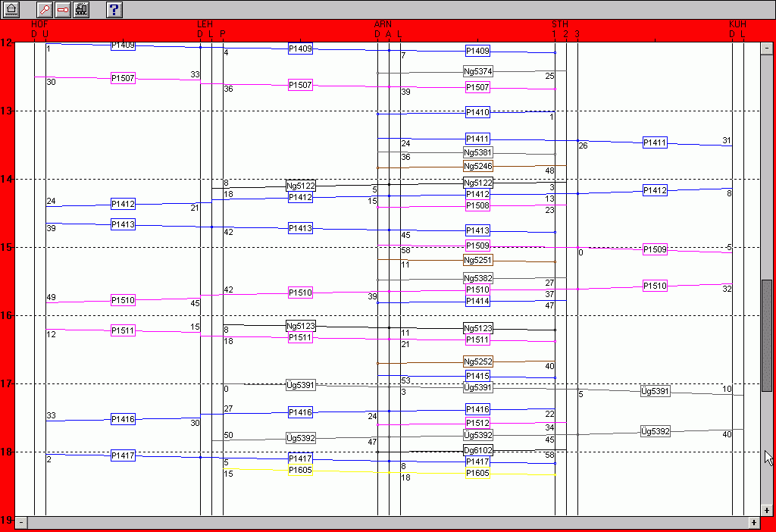Select P1509 label between STH and KUH
Screen dimensions: 776x532
coord(655,249)
